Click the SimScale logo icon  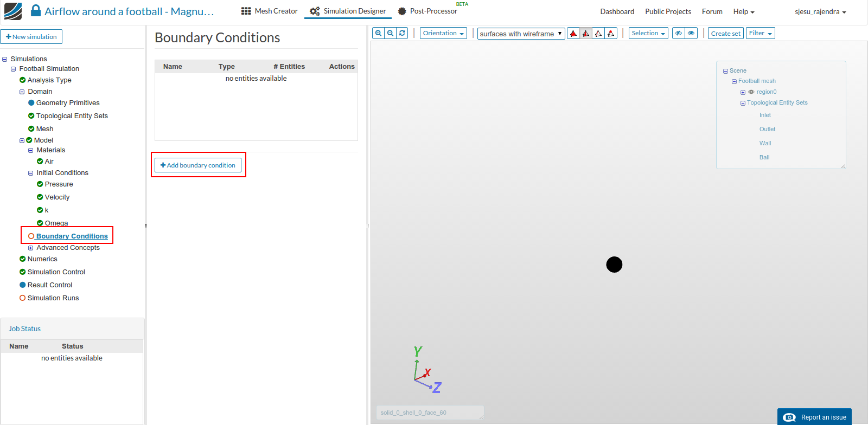tap(13, 11)
